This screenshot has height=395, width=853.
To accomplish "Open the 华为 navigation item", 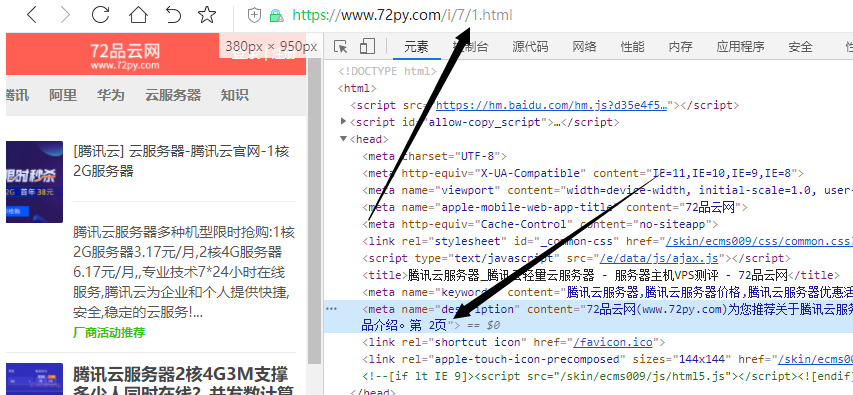I will pos(110,95).
